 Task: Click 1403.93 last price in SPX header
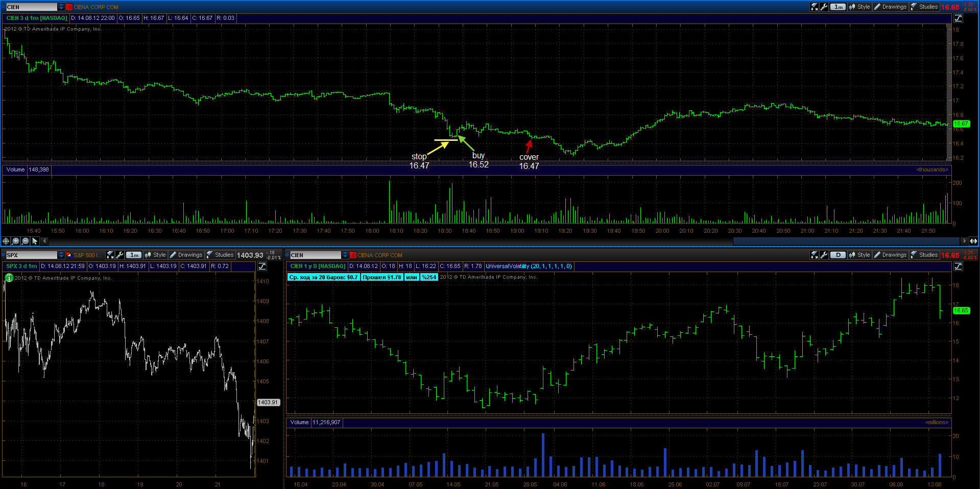tap(250, 255)
